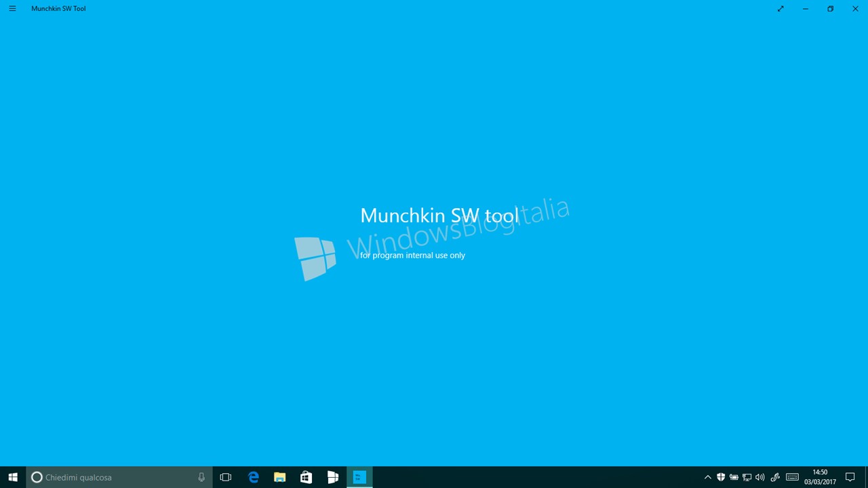Open the Action Center notification icon
The image size is (868, 488).
850,477
